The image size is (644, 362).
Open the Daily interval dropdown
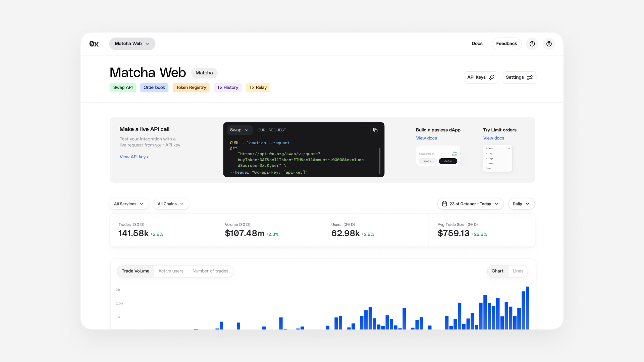[x=521, y=203]
